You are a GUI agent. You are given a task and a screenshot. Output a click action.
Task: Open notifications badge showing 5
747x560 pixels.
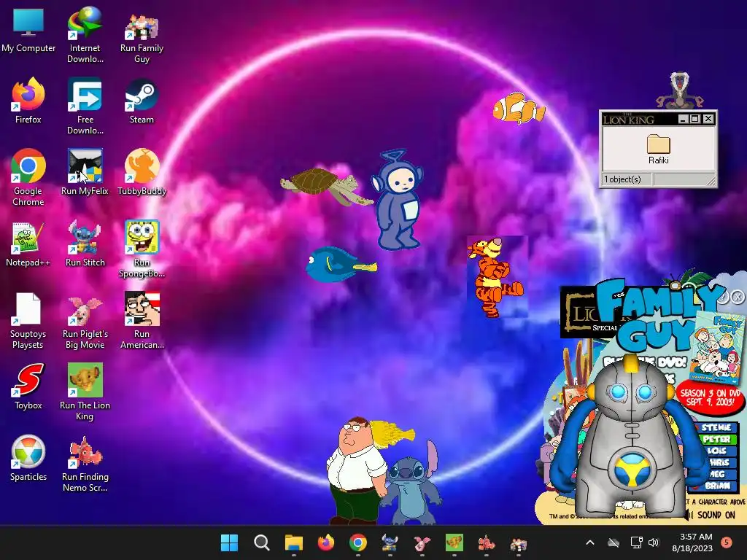727,542
